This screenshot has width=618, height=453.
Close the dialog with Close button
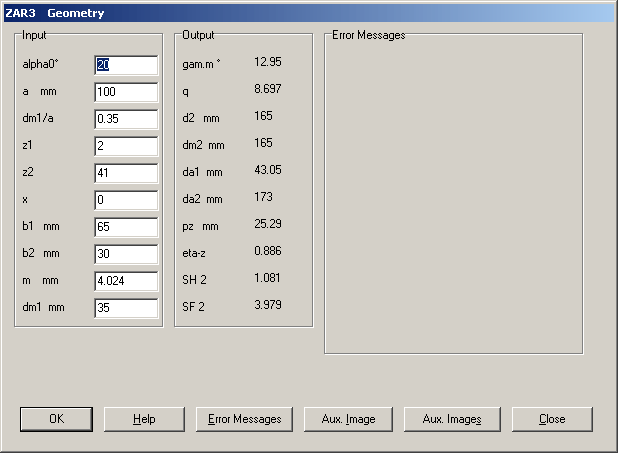(x=552, y=419)
